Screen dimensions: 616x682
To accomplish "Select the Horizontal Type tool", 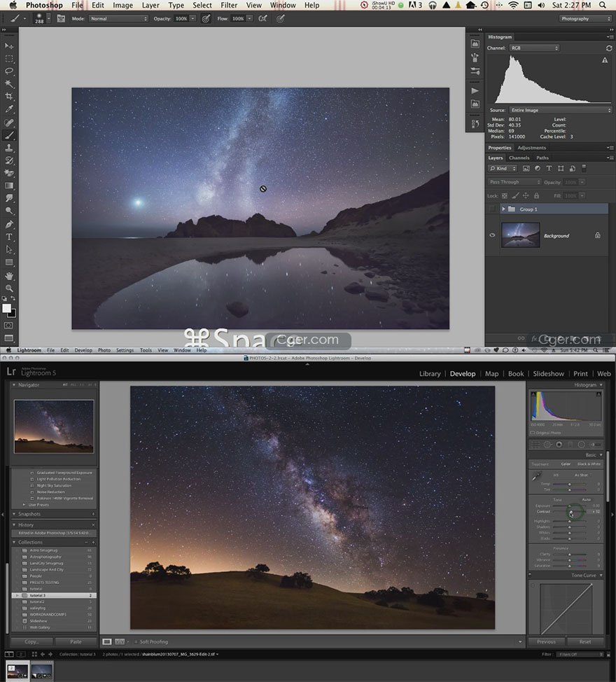I will click(x=8, y=237).
